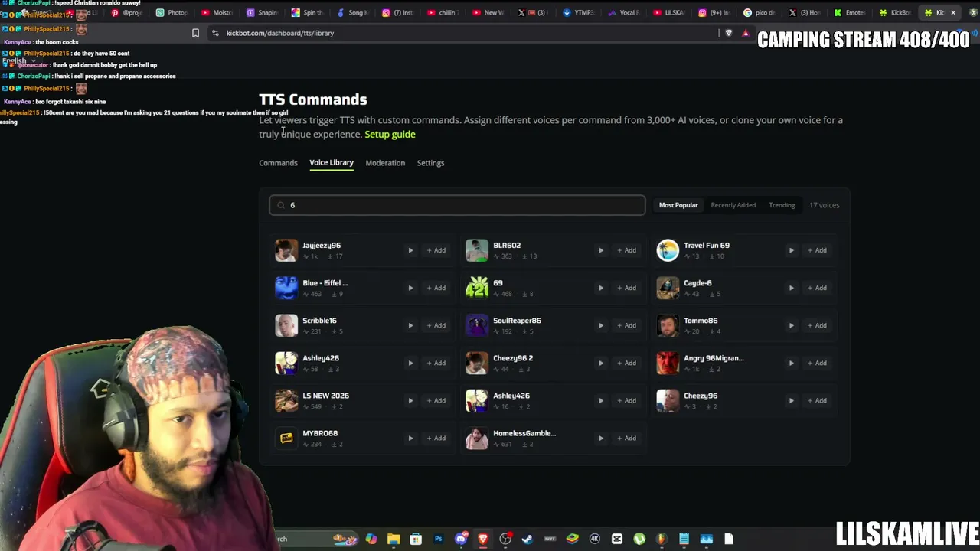Add the Scribble16 voice
Image resolution: width=980 pixels, height=551 pixels.
[436, 325]
